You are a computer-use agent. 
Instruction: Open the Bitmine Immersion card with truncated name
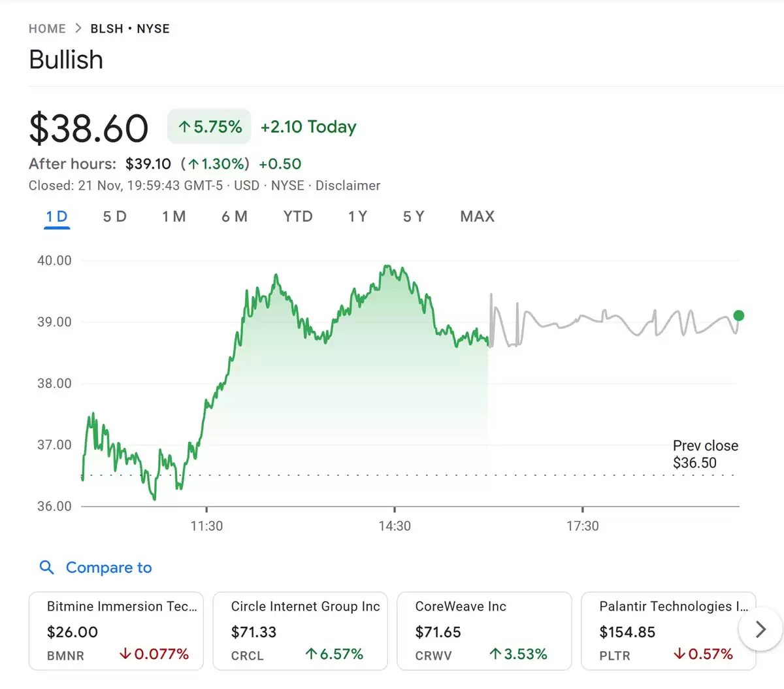[x=116, y=631]
